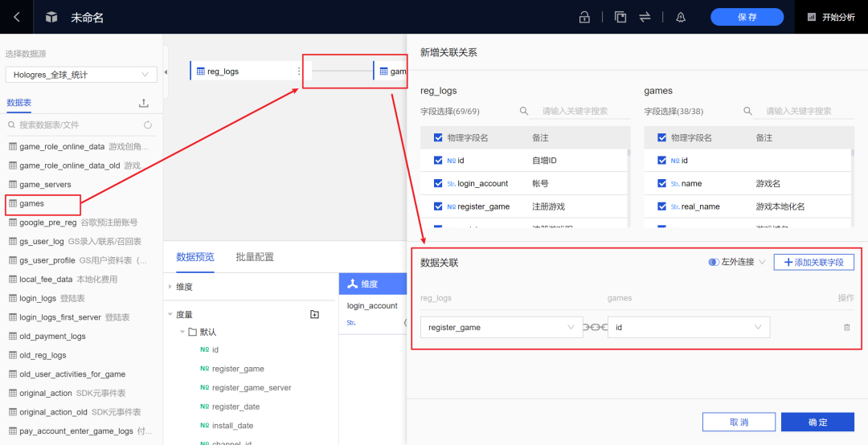Add a new folder under 度量
The height and width of the screenshot is (445, 868).
[314, 314]
